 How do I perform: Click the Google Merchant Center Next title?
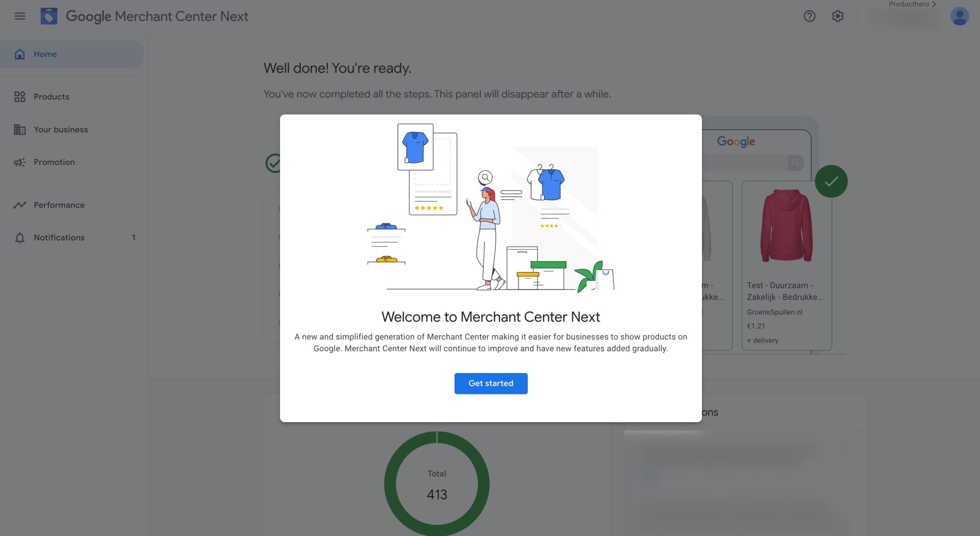coord(157,16)
